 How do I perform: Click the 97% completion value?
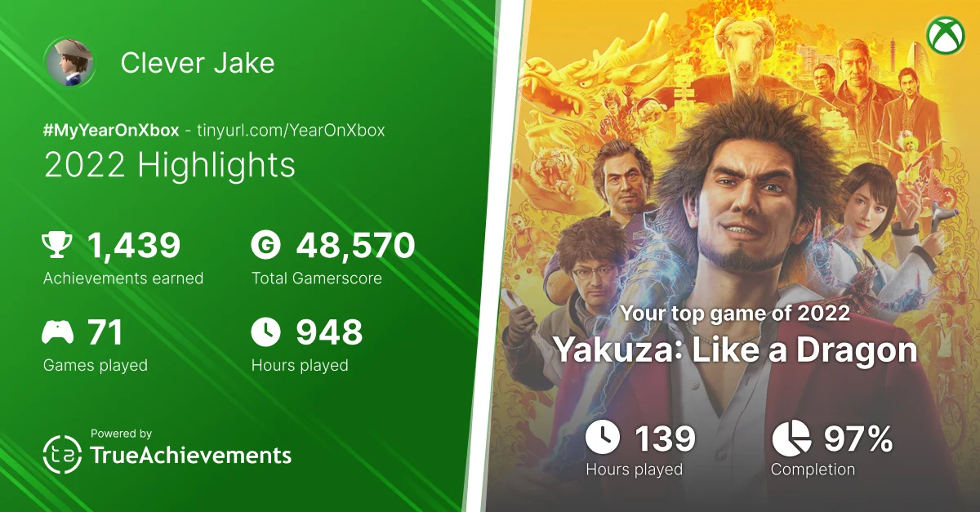(x=857, y=439)
